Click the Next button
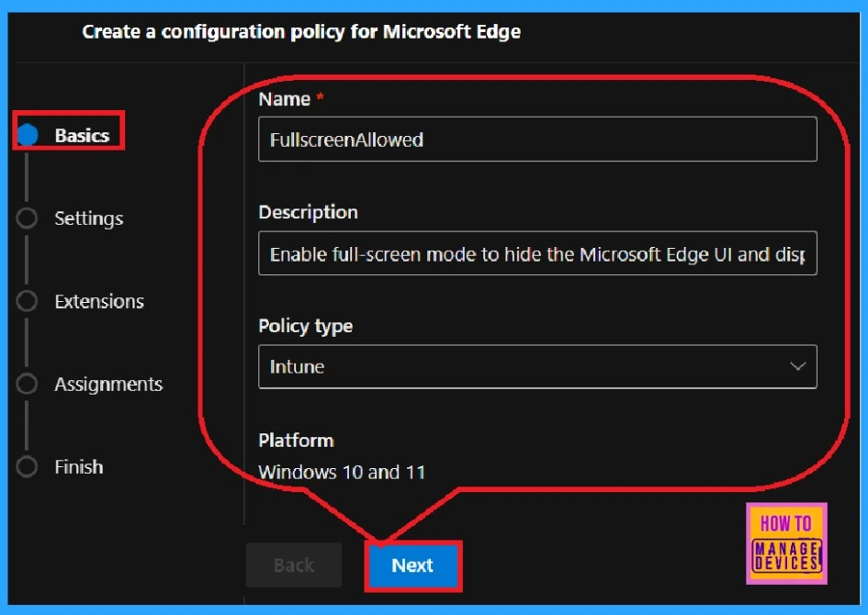868x615 pixels. coord(413,565)
